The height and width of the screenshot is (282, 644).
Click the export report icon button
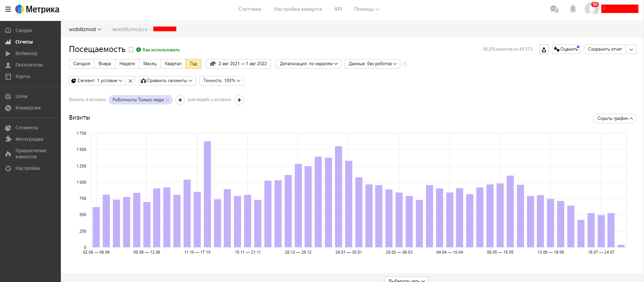544,50
